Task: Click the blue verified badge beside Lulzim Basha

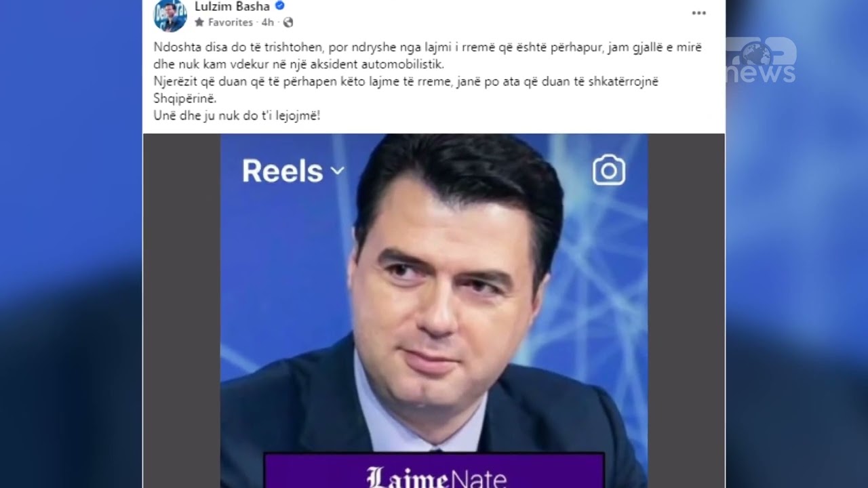Action: click(x=279, y=6)
